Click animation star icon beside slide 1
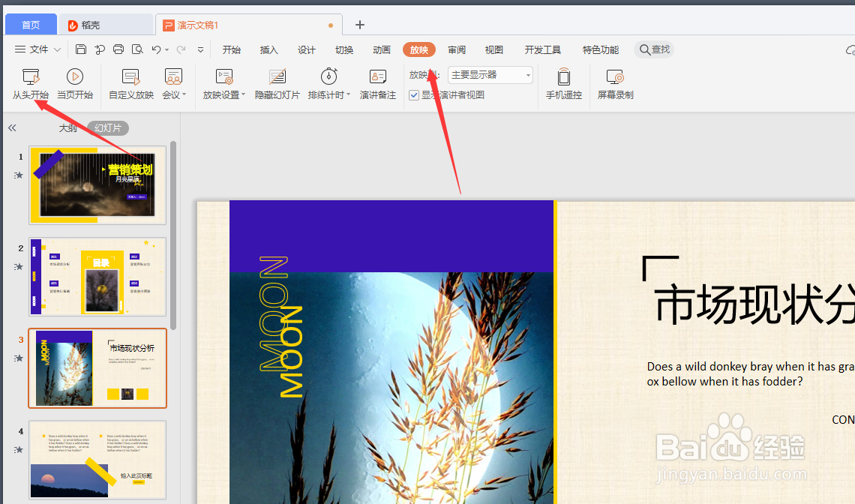 19,175
